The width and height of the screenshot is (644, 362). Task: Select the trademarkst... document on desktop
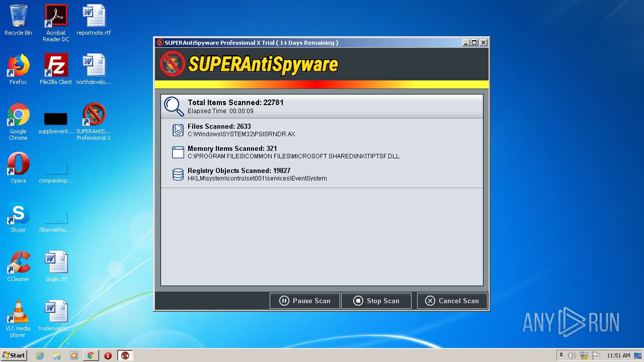56,316
